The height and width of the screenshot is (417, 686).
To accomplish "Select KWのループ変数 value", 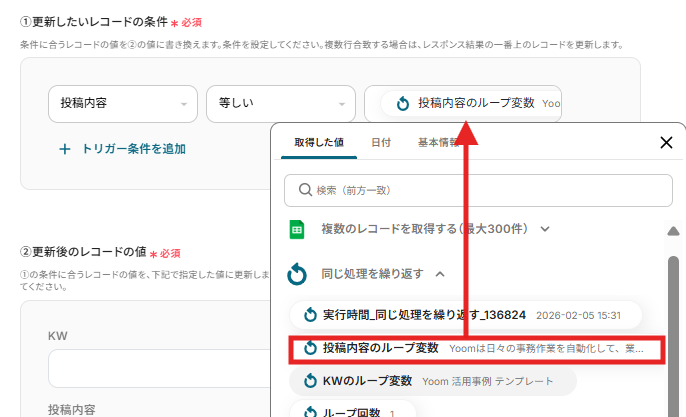I will pos(433,381).
